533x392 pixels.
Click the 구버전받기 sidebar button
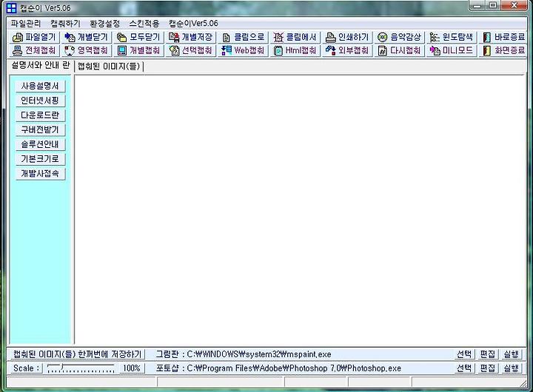[x=40, y=129]
